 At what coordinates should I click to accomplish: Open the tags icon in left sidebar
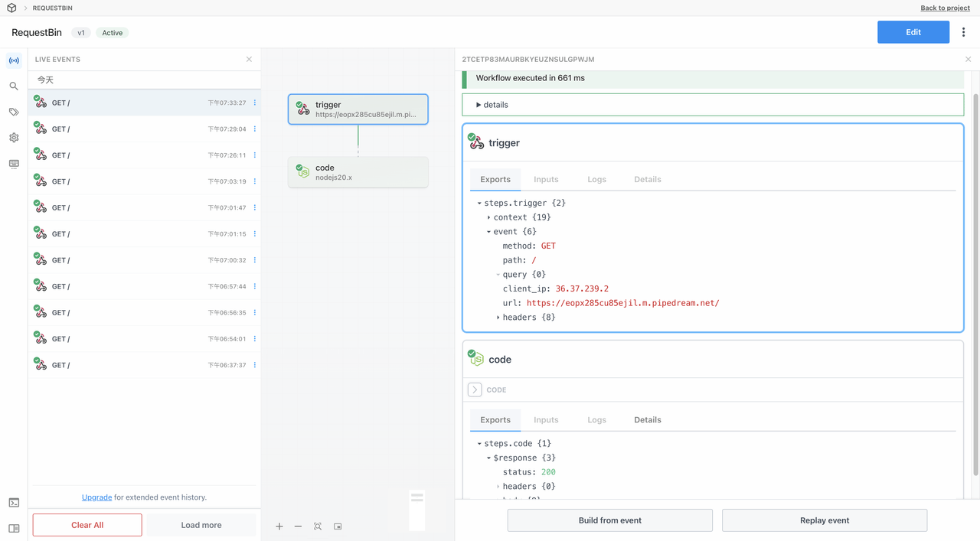(14, 112)
